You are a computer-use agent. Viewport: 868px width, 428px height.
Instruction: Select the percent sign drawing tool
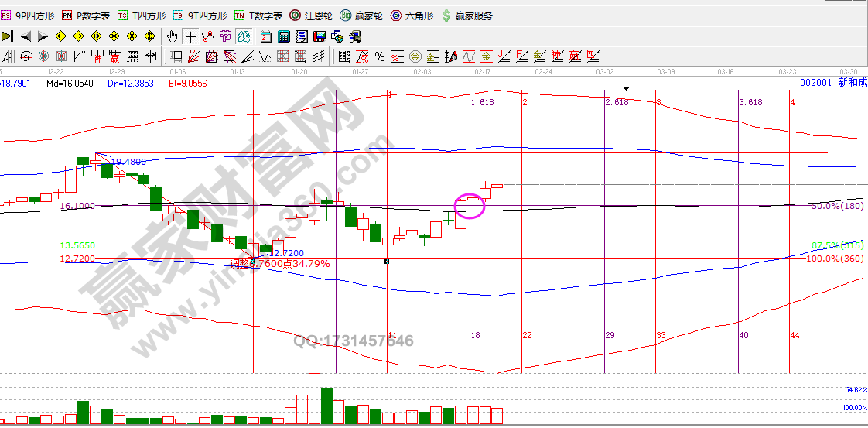coord(380,56)
